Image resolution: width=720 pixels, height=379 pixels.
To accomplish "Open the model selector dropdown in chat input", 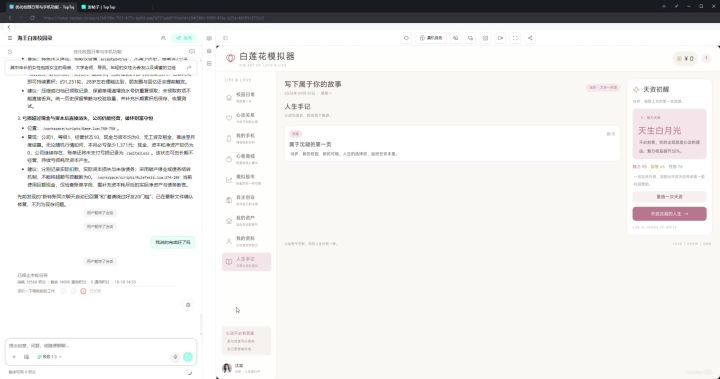I will 49,357.
